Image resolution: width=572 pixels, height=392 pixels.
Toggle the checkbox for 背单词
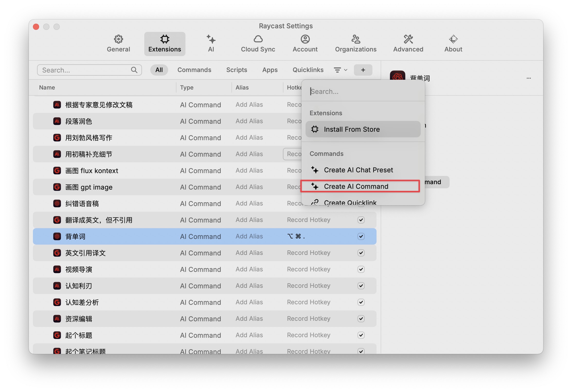pos(361,236)
